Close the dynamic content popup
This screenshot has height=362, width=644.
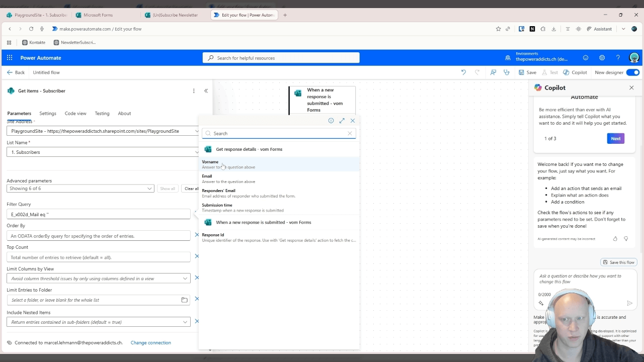click(x=353, y=121)
